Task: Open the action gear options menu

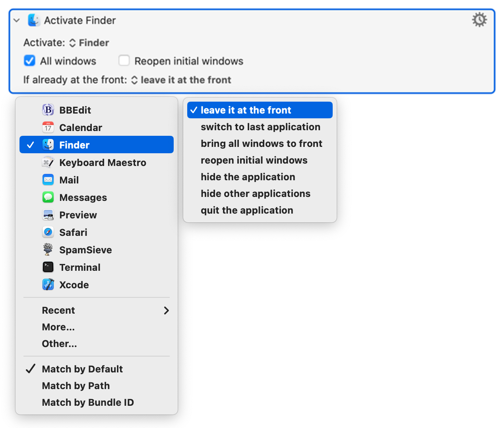Action: (x=479, y=19)
